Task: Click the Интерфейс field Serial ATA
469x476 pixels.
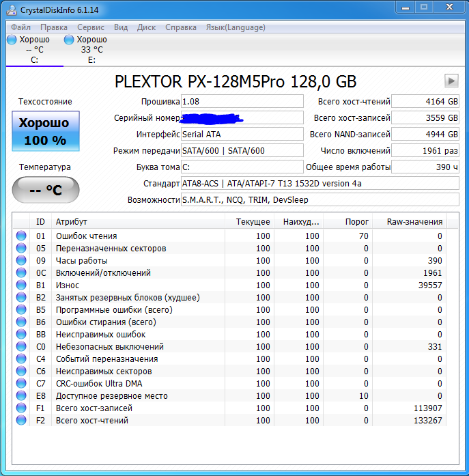Action: point(242,134)
